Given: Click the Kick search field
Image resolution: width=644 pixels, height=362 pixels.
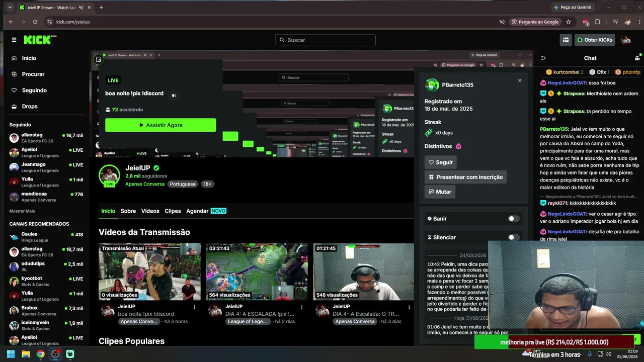Looking at the screenshot, I should click(325, 40).
